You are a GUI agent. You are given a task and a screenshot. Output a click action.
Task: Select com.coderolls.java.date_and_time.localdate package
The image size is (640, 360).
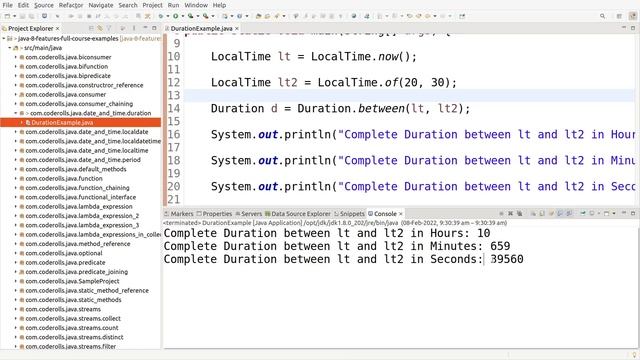(87, 132)
